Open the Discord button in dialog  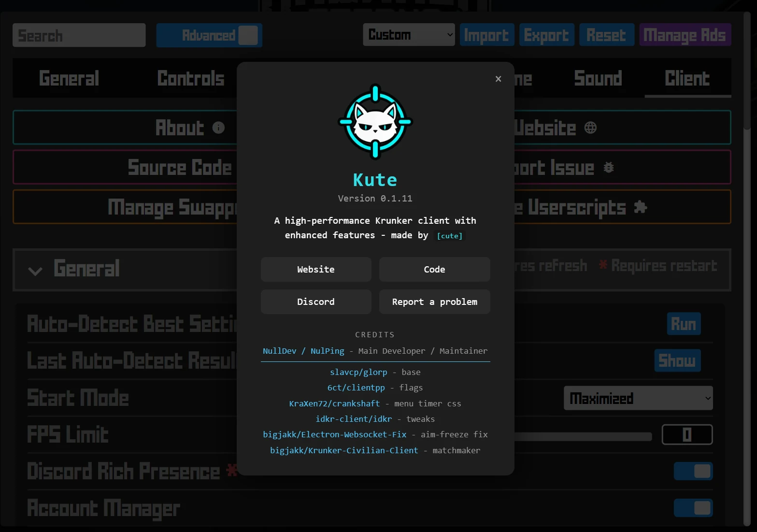click(x=316, y=302)
